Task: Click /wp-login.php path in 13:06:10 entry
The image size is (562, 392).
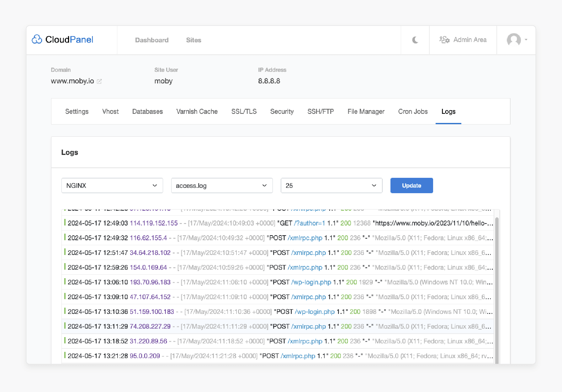Action: click(x=311, y=282)
